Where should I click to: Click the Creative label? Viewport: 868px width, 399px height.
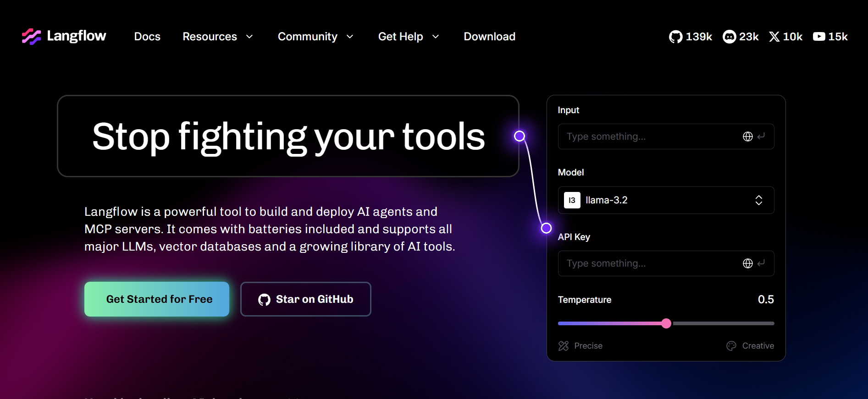pos(758,346)
